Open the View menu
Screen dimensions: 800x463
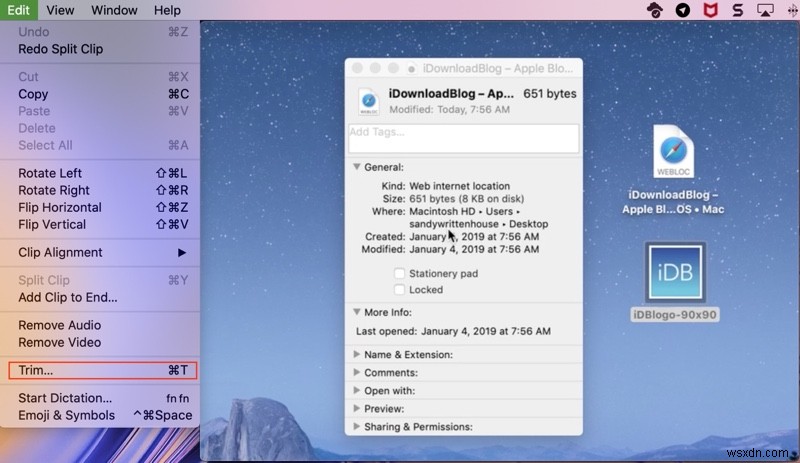click(x=60, y=10)
